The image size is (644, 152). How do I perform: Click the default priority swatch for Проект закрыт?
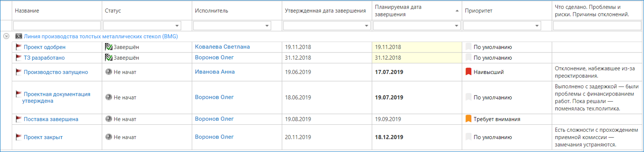coord(468,137)
